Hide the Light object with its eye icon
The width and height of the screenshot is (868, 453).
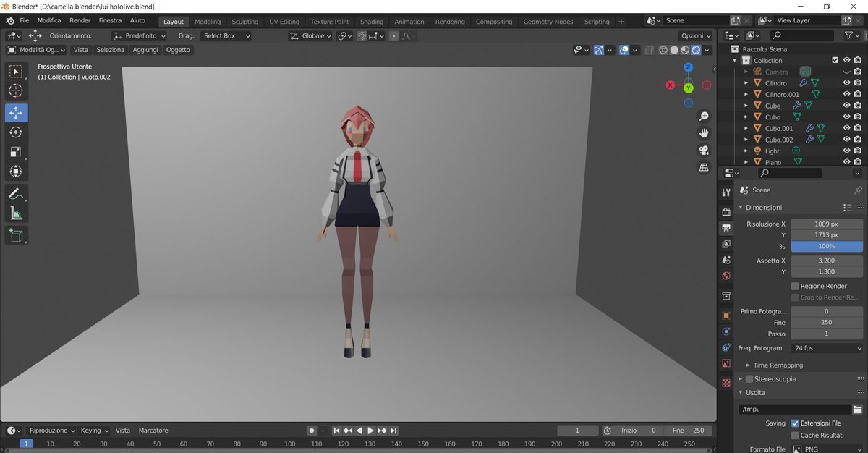846,151
